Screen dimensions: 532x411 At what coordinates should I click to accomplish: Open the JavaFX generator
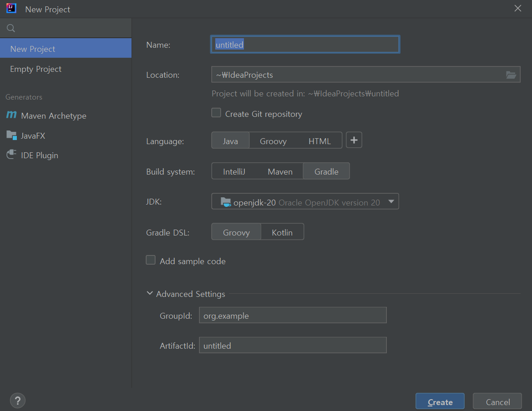66,135
